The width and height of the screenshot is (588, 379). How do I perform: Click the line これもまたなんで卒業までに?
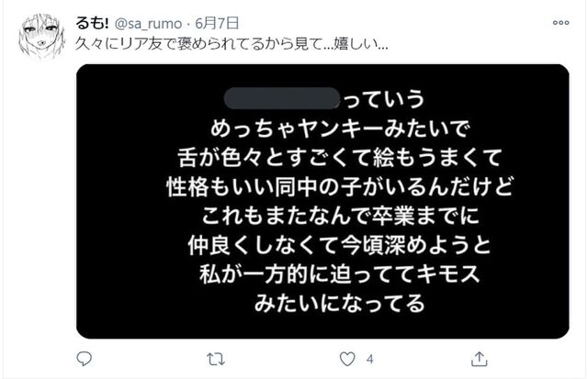coord(340,216)
